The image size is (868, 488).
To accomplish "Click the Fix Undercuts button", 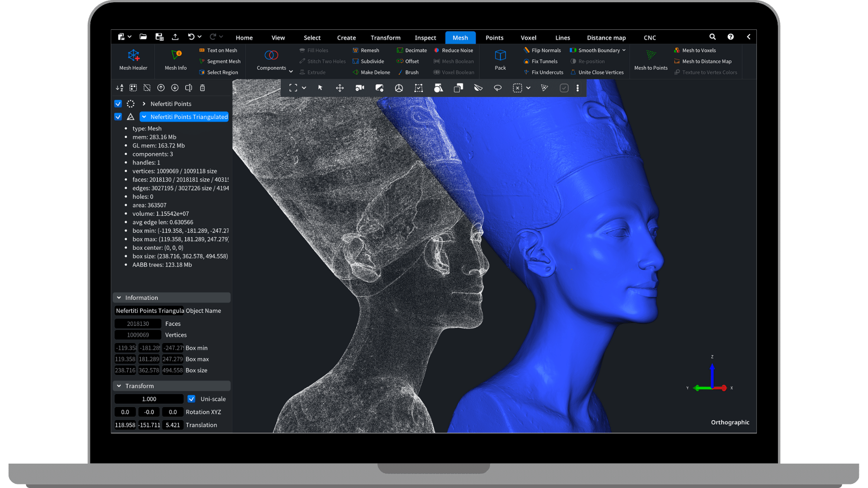I will 543,72.
